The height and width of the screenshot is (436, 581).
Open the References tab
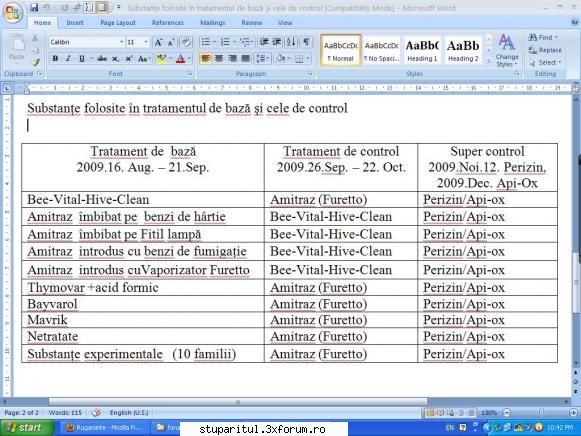pyautogui.click(x=167, y=23)
